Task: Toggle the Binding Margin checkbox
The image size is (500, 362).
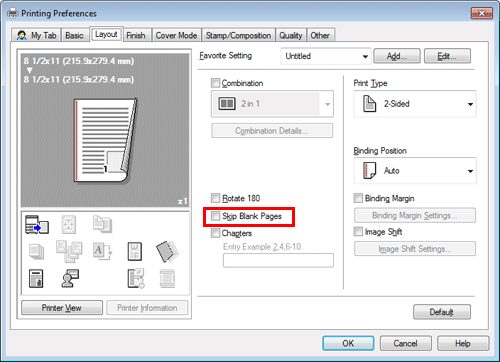Action: 358,198
